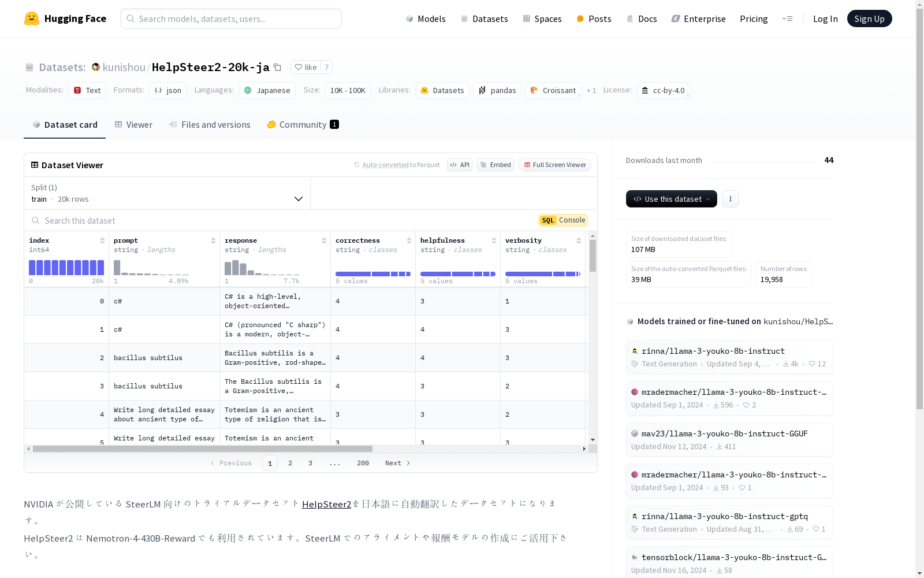Focus the top search models field
924x578 pixels.
tap(231, 18)
